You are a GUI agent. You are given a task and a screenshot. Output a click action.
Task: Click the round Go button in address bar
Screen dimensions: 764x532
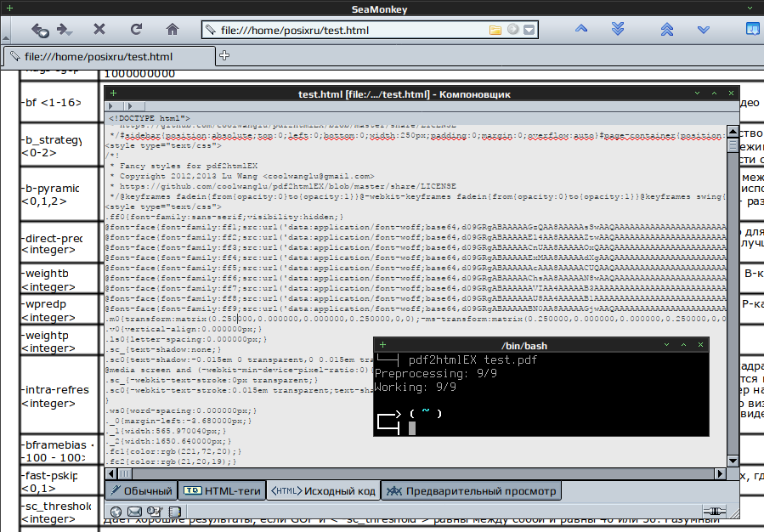512,30
